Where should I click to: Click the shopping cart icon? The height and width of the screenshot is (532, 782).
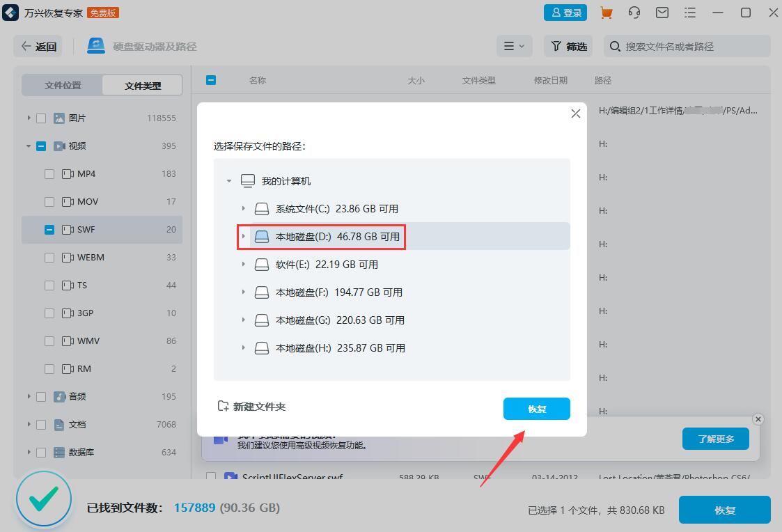(x=605, y=12)
